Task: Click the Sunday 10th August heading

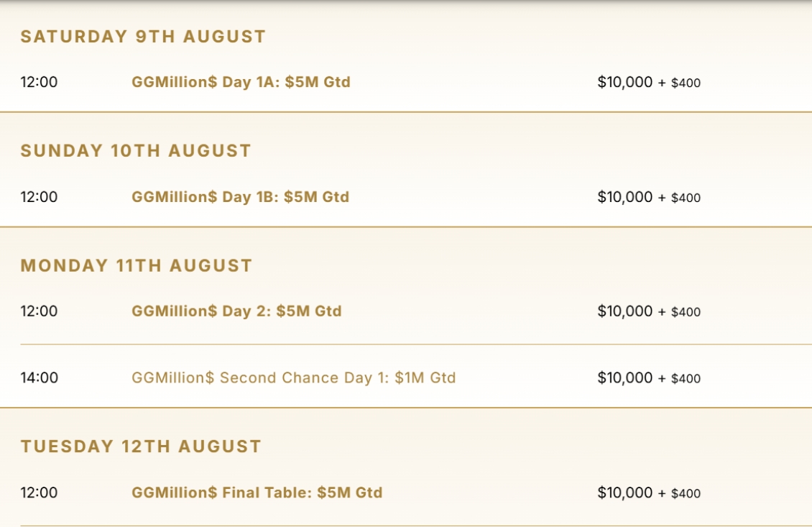Action: 136,151
